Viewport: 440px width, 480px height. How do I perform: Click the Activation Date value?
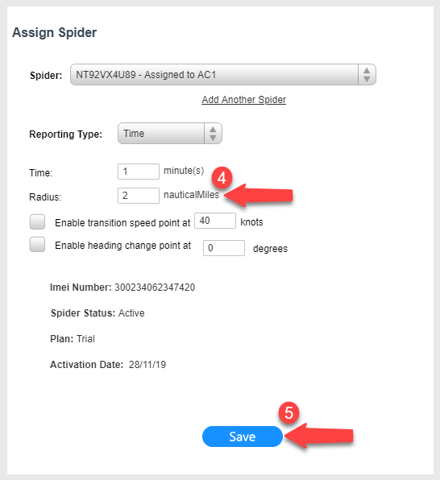coord(147,365)
